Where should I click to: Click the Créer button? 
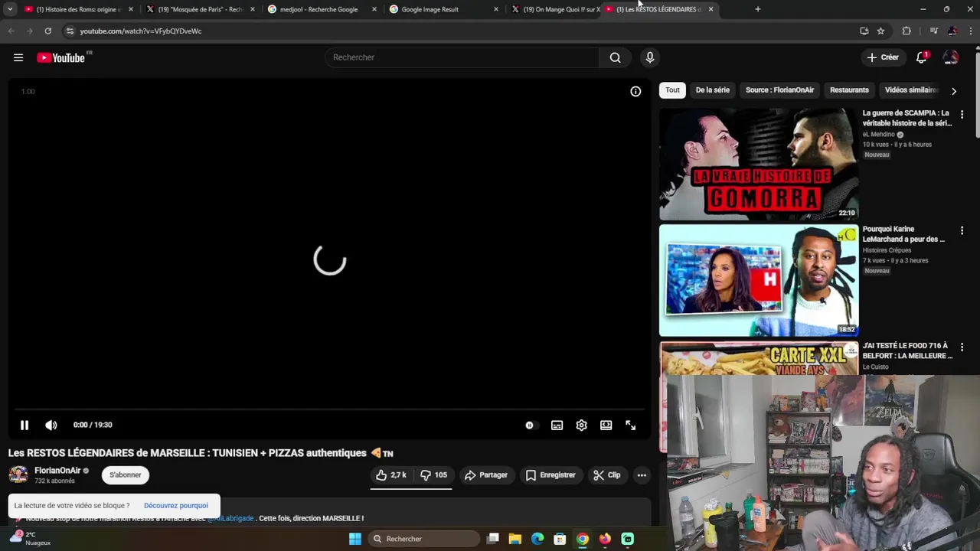[x=883, y=57]
